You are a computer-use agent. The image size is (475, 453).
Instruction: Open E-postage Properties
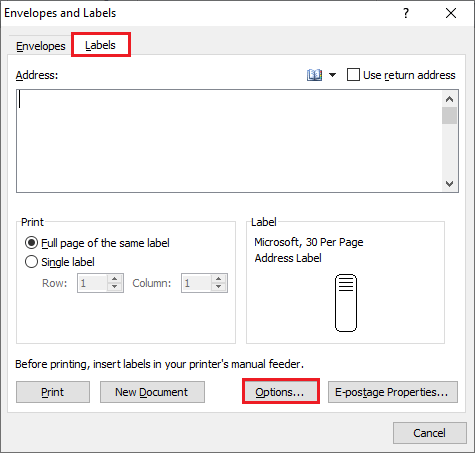click(393, 392)
